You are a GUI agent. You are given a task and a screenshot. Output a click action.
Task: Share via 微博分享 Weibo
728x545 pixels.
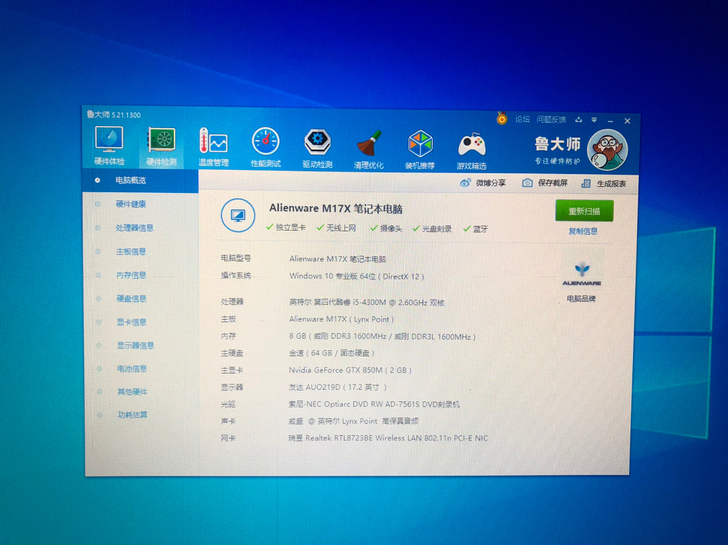tap(483, 182)
